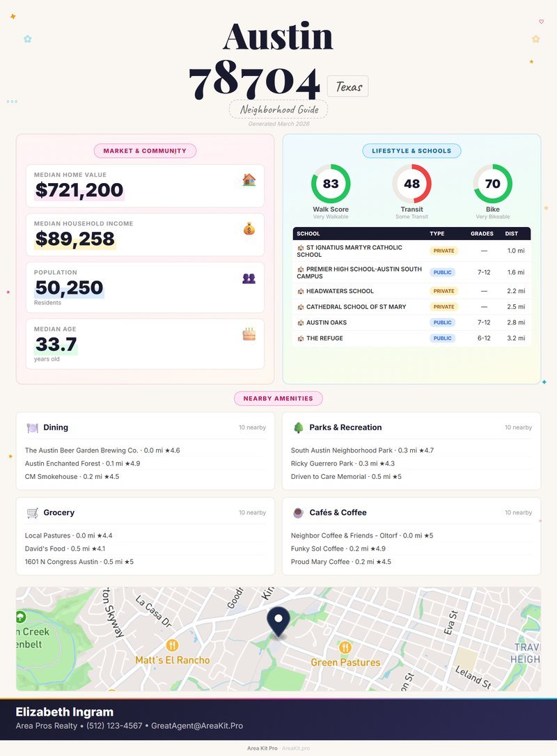Select the dark map pin marker
Screen dimensions: 557x756
[278, 618]
